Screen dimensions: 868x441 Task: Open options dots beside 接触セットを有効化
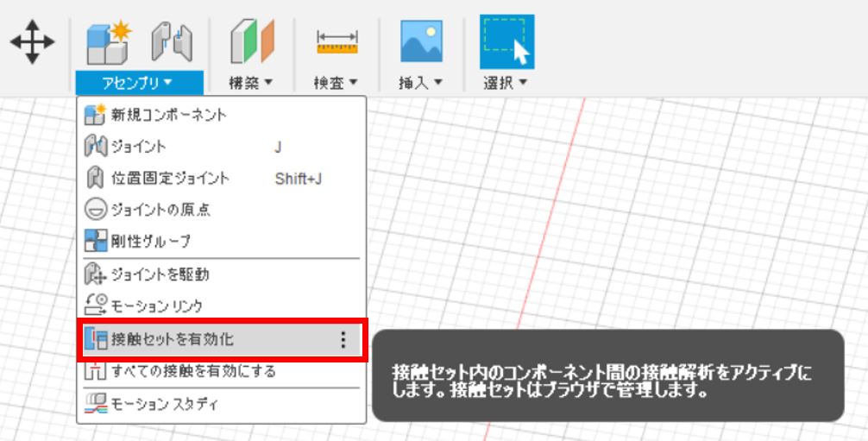click(343, 340)
